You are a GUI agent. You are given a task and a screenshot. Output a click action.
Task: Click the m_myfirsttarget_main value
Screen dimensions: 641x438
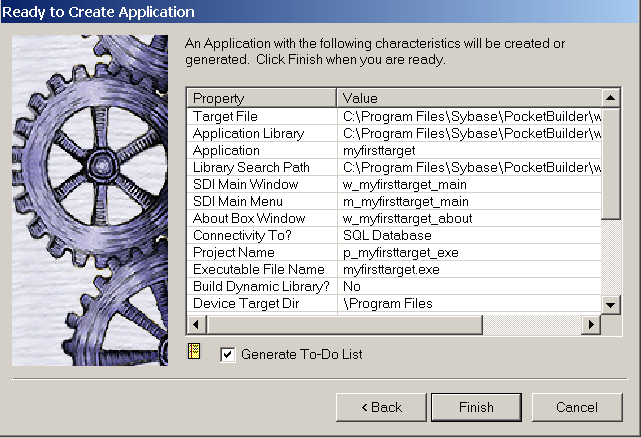[x=406, y=202]
